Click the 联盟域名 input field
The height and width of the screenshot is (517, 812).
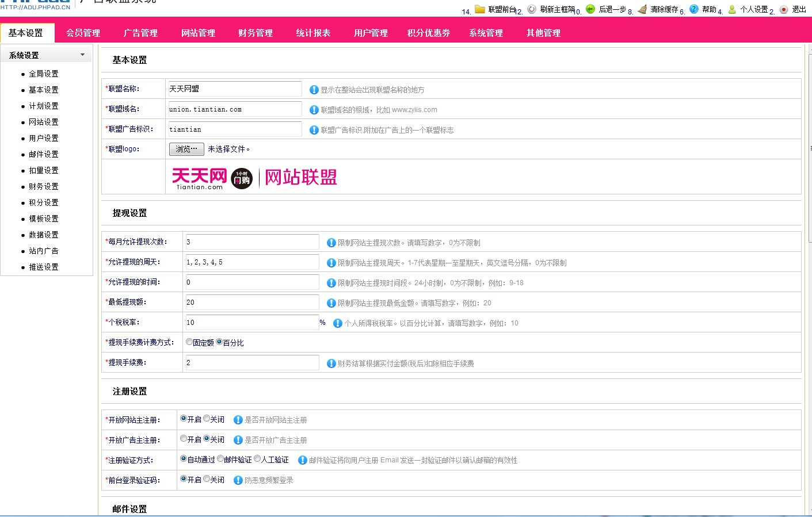point(235,109)
